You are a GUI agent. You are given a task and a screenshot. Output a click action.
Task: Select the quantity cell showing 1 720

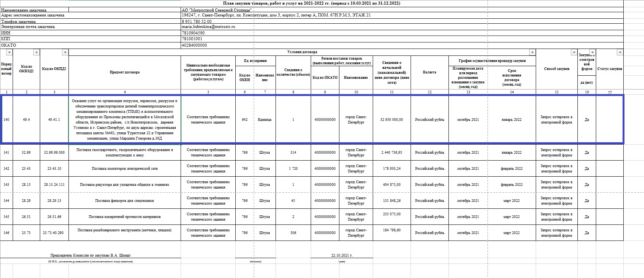coord(293,169)
